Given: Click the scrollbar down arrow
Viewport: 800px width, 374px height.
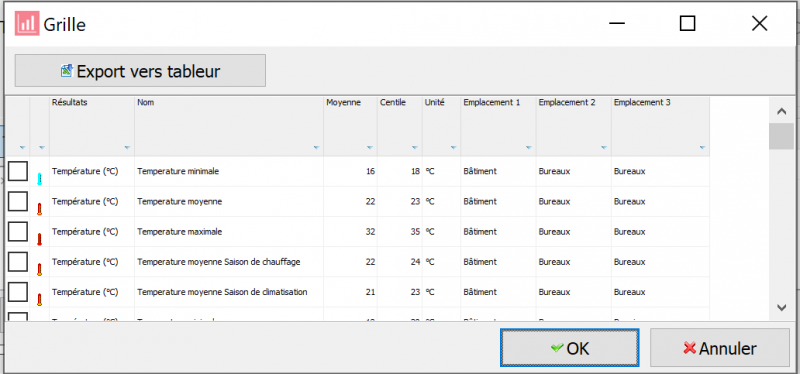Looking at the screenshot, I should click(x=781, y=307).
